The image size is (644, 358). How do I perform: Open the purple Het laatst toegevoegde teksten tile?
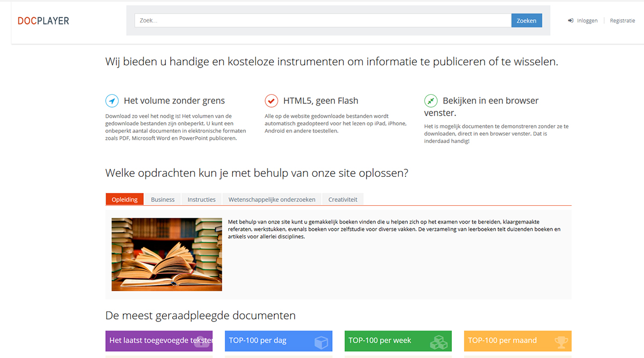pyautogui.click(x=159, y=341)
